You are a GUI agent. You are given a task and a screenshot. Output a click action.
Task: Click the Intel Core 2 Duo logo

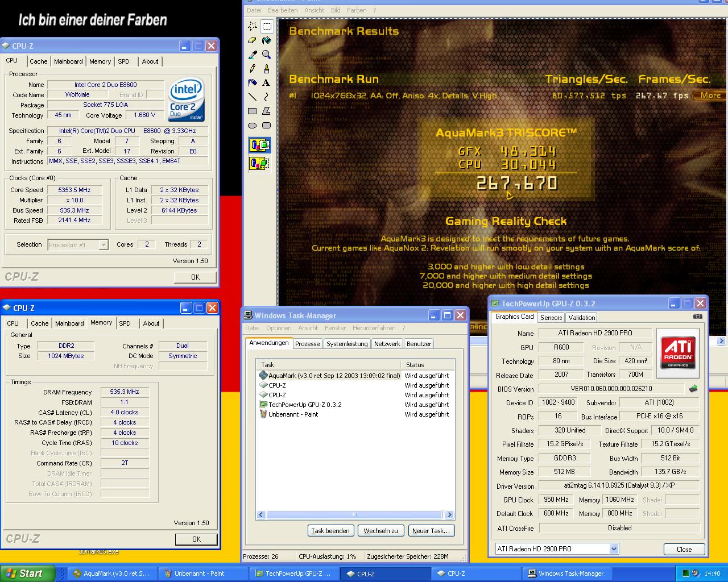(186, 101)
